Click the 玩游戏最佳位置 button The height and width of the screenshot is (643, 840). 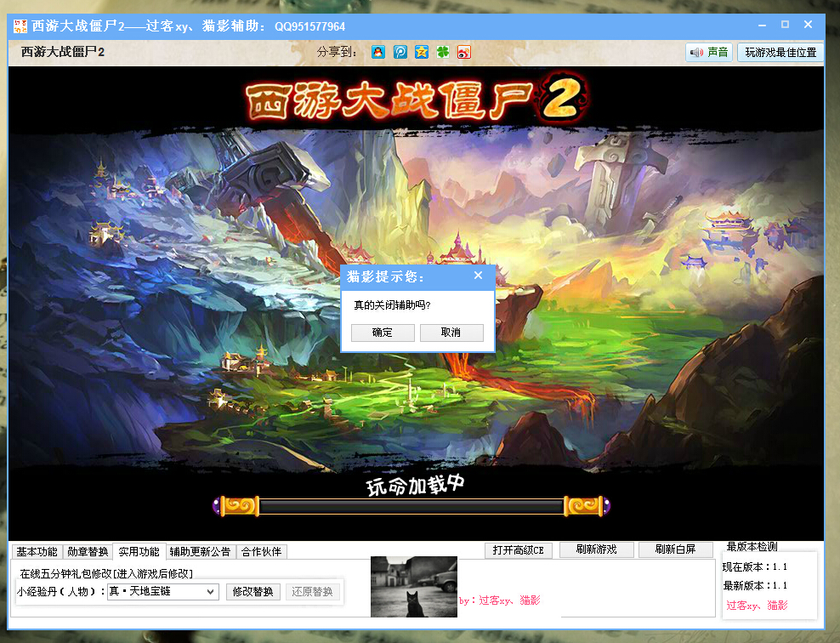(780, 52)
